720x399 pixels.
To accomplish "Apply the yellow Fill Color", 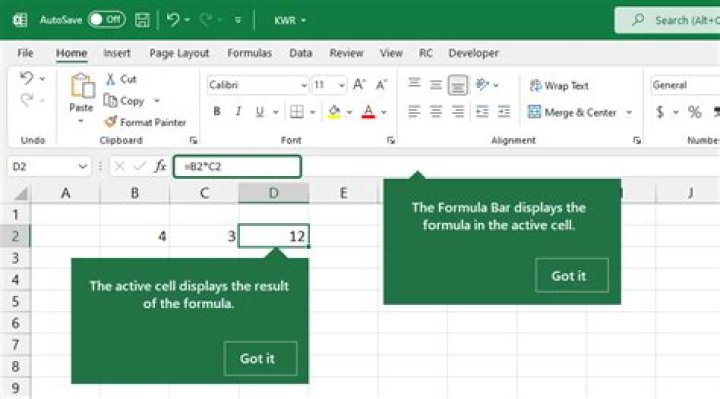I will pos(334,112).
